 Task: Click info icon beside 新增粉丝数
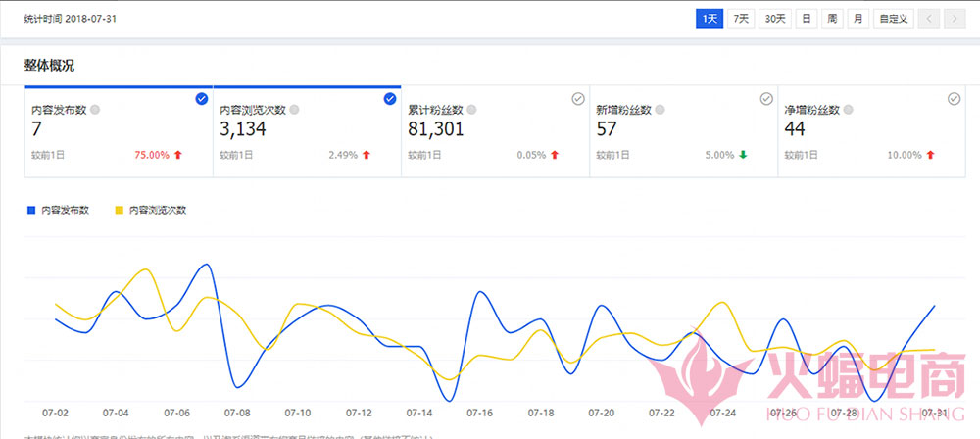(661, 111)
